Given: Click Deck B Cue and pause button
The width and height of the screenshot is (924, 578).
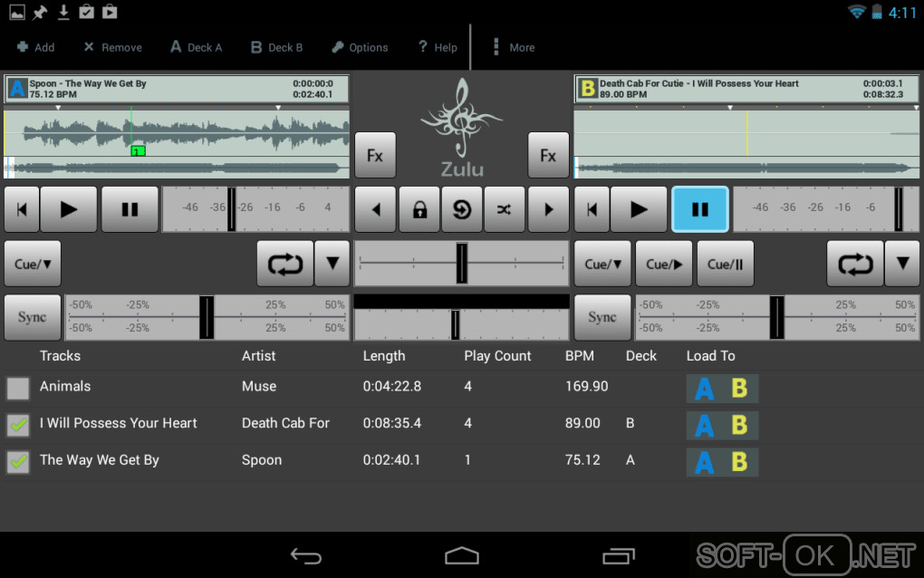Looking at the screenshot, I should click(x=726, y=264).
